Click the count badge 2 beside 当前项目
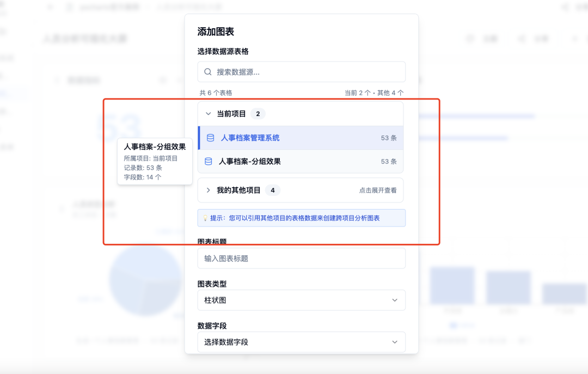This screenshot has height=374, width=588. point(258,113)
